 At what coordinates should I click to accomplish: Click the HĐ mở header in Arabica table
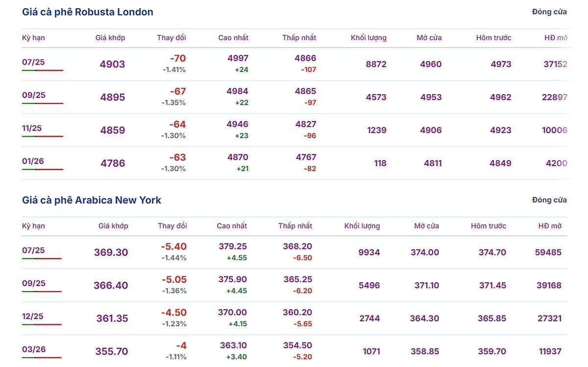point(550,226)
